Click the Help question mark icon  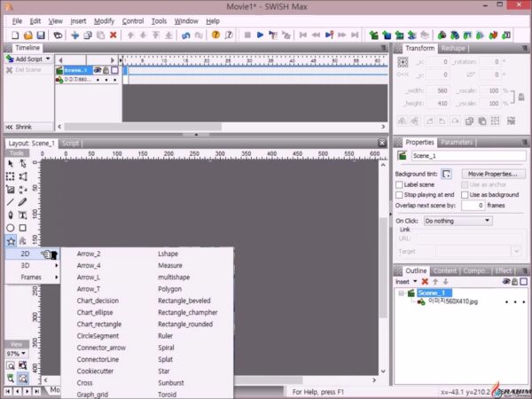click(215, 35)
